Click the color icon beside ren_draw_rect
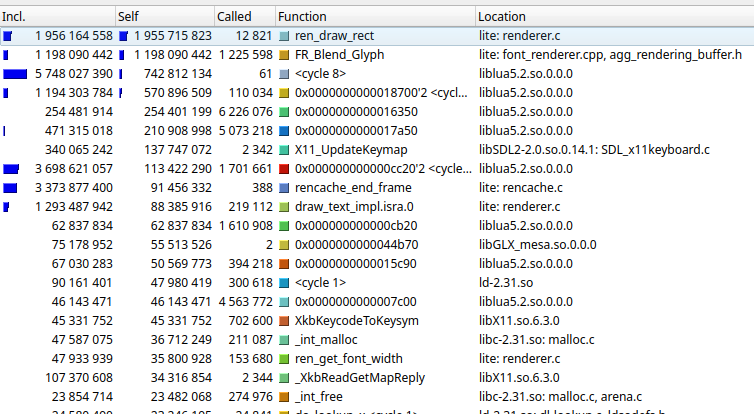 [x=284, y=36]
